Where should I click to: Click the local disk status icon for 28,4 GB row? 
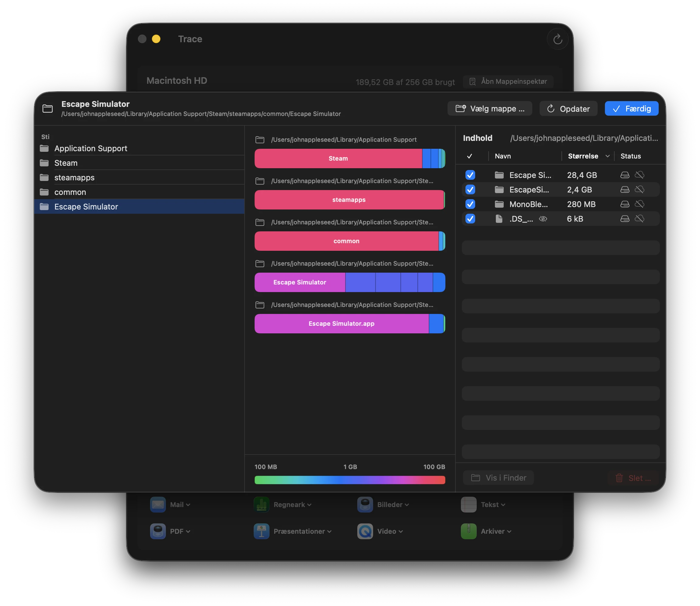(x=625, y=175)
